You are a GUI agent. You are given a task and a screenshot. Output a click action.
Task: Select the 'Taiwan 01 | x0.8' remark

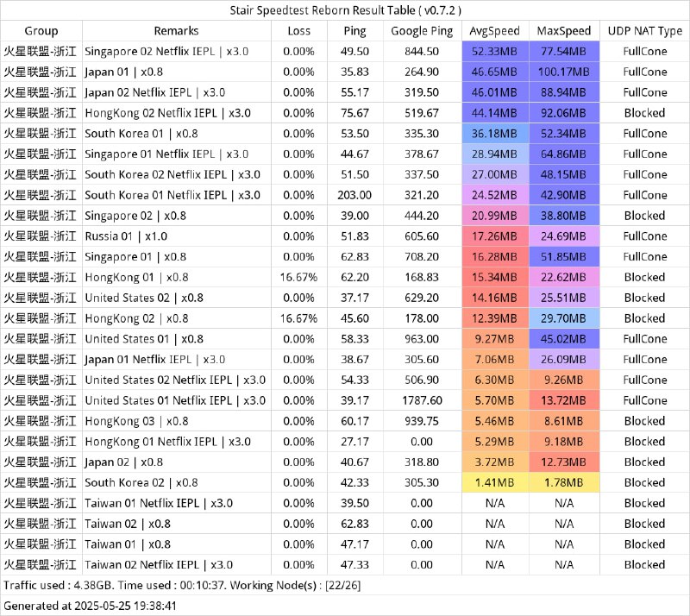pos(128,544)
